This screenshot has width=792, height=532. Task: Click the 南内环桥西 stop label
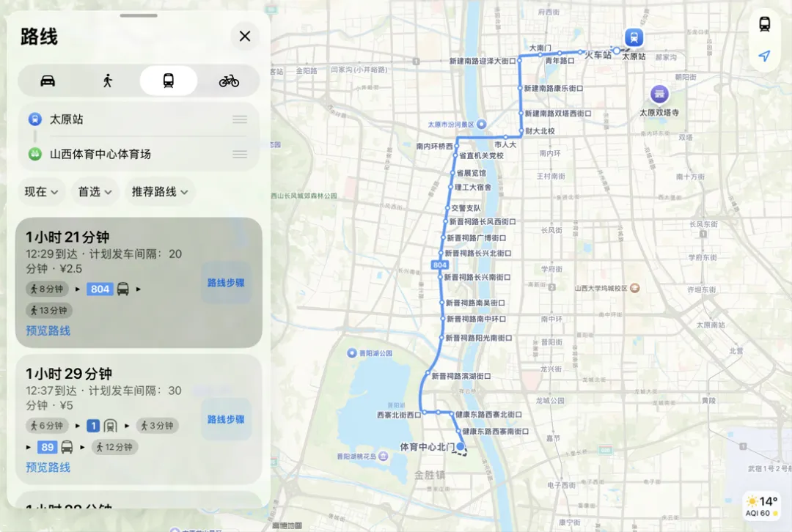point(434,147)
